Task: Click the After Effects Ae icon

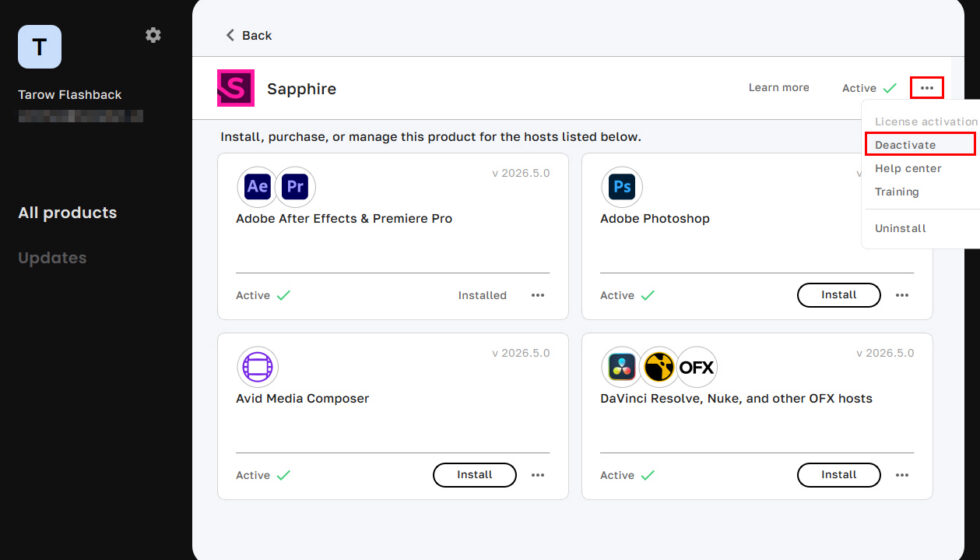Action: coord(258,186)
